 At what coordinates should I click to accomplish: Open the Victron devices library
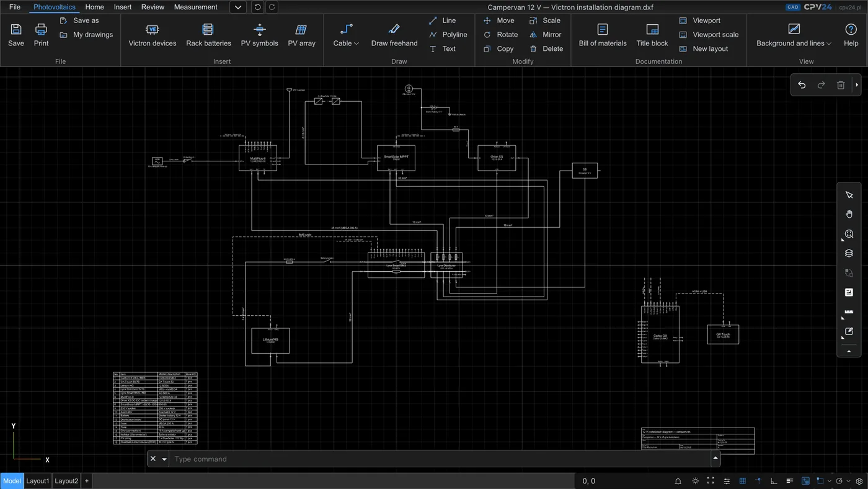[153, 35]
